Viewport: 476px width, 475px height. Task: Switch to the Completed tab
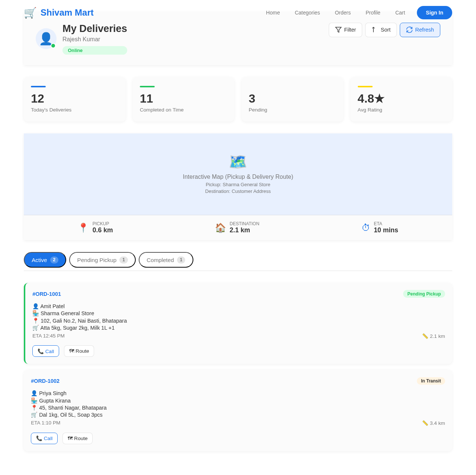(x=166, y=260)
